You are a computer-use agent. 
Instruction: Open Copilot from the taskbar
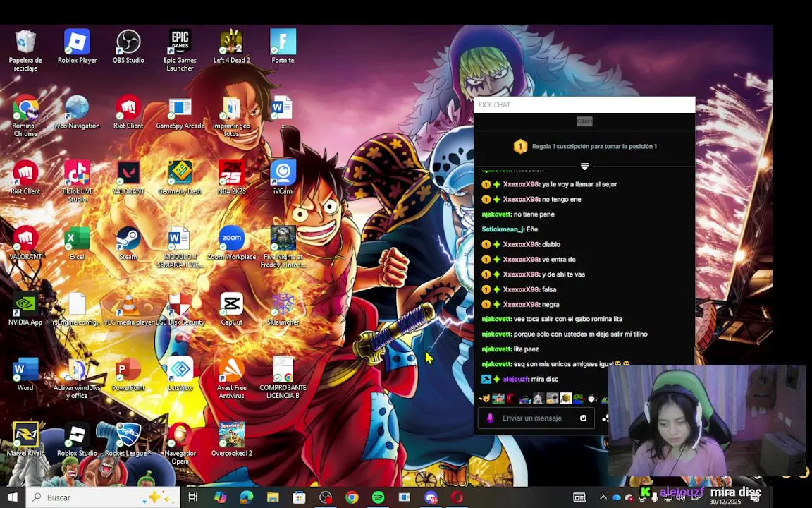220,497
